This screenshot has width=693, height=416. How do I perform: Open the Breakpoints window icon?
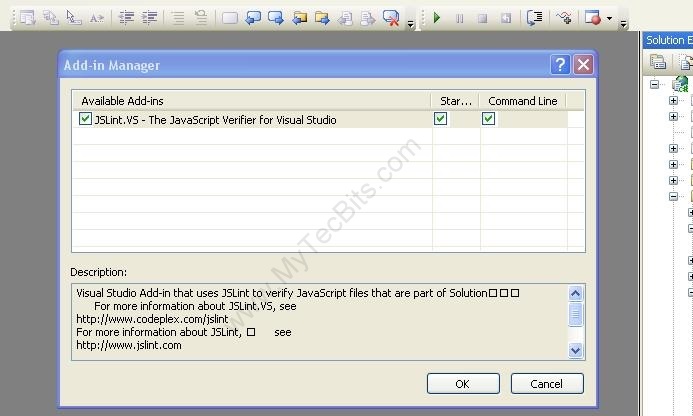point(593,18)
